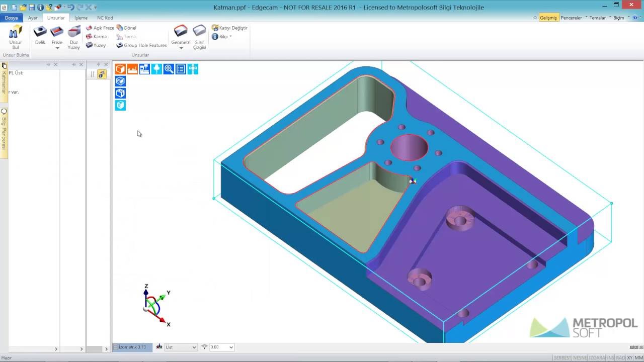This screenshot has height=362, width=644.
Task: Click the Undo arrow icon
Action: click(x=70, y=7)
